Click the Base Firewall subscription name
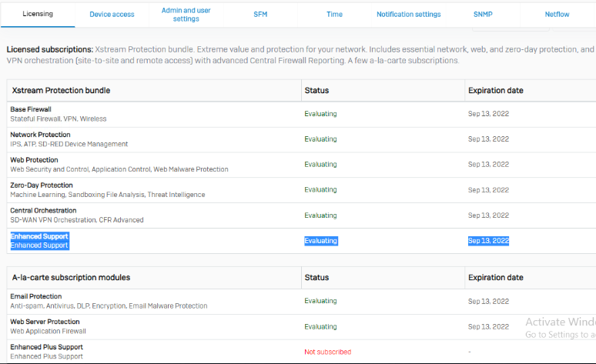This screenshot has width=596, height=364. click(x=31, y=109)
